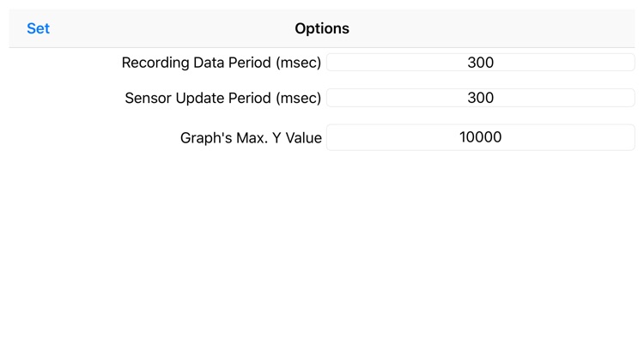
Task: Click the 300 value for sensor update period
Action: point(480,98)
